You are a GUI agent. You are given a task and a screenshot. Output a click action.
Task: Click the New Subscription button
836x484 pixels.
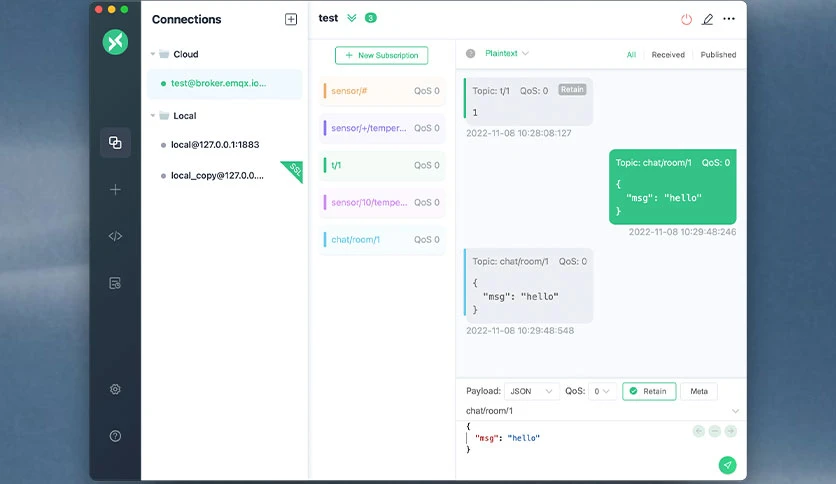coord(381,55)
